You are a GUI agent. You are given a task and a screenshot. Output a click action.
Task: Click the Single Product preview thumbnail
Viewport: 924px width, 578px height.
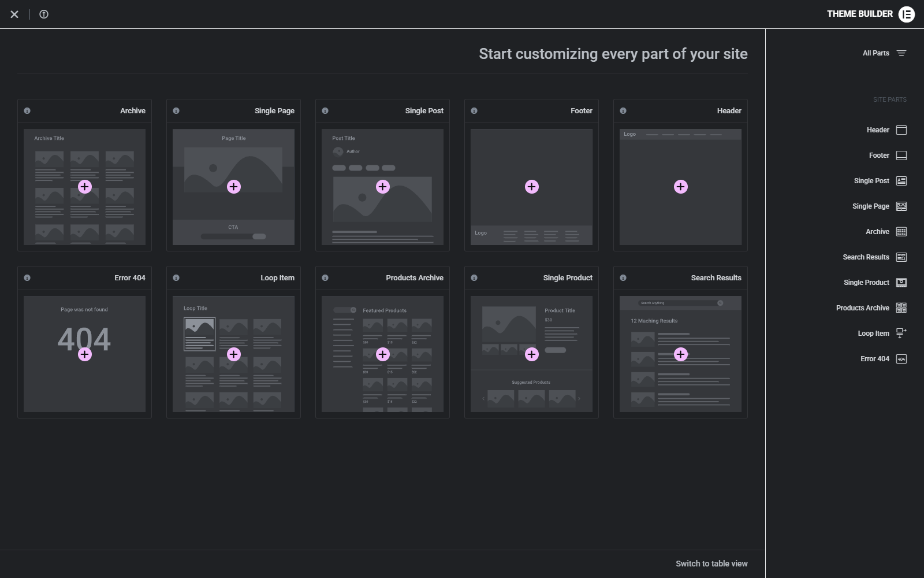(x=532, y=354)
